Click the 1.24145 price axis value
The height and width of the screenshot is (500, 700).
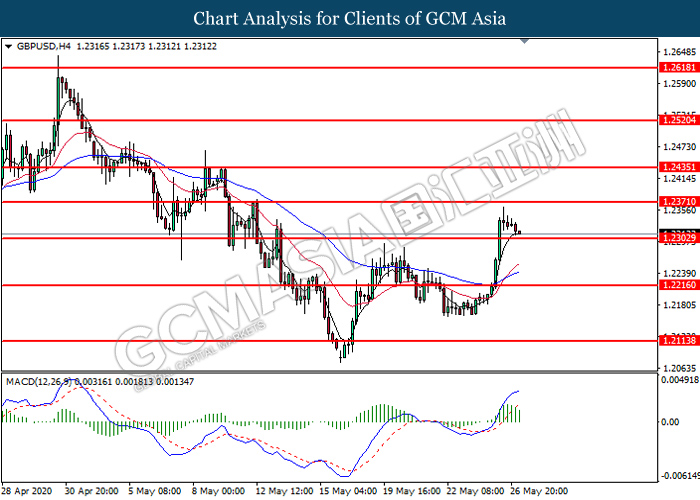pos(679,179)
